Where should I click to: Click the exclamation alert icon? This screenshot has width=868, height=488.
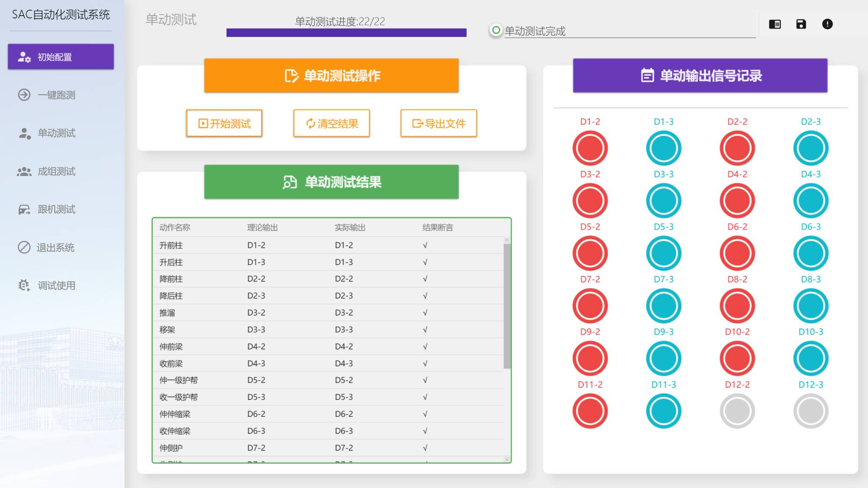(x=827, y=24)
